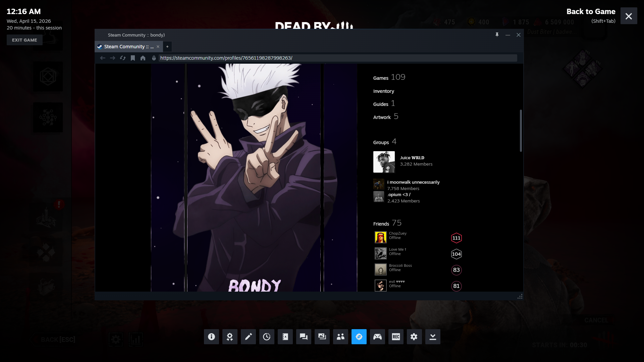The image size is (644, 362).
Task: Open the Friends list overlay panel
Action: pyautogui.click(x=340, y=337)
